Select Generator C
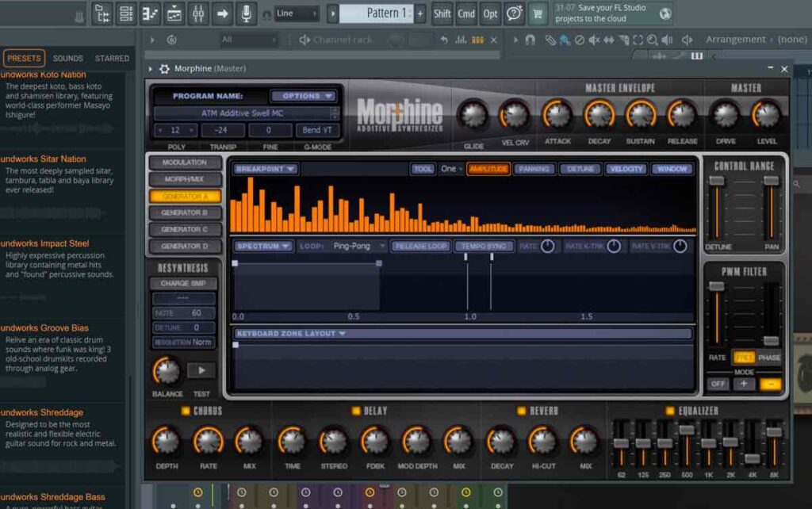812x509 pixels. 185,229
